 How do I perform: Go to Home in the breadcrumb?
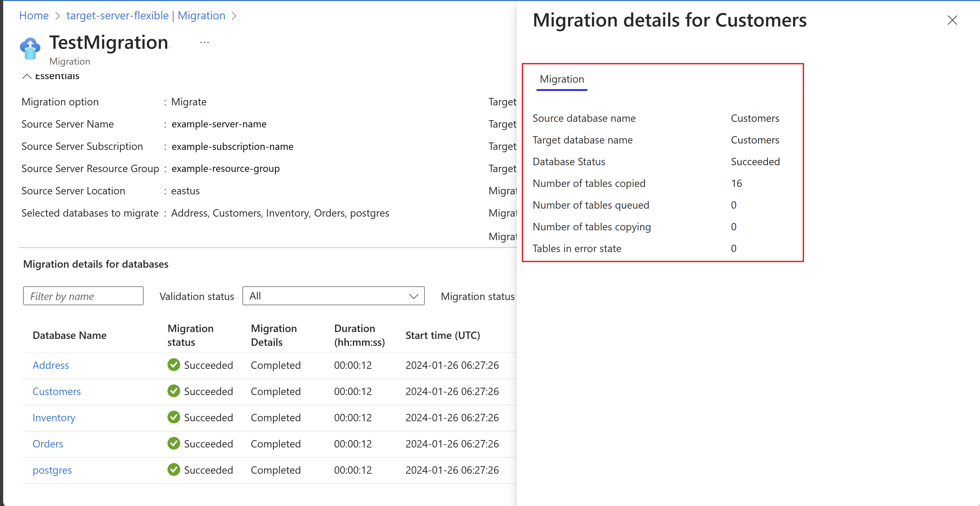34,16
